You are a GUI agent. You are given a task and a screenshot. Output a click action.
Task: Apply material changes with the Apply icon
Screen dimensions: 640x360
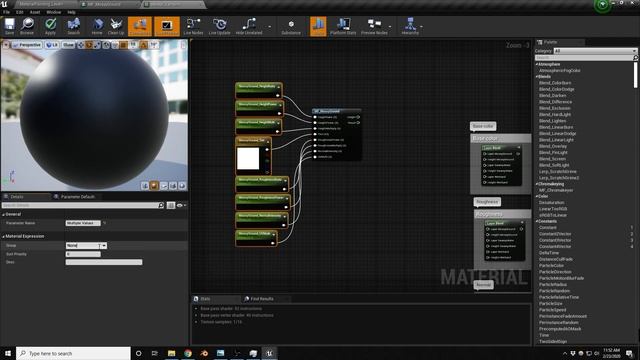coord(50,26)
